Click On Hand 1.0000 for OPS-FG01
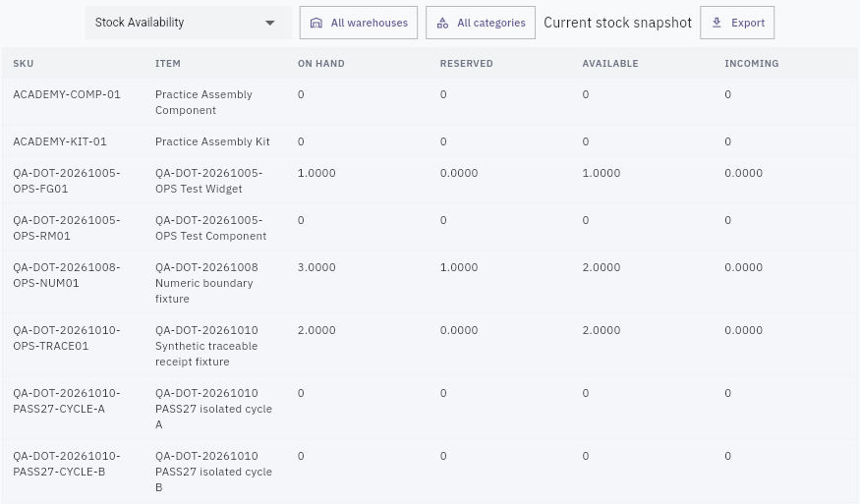Screen dimensions: 860x504 316,173
